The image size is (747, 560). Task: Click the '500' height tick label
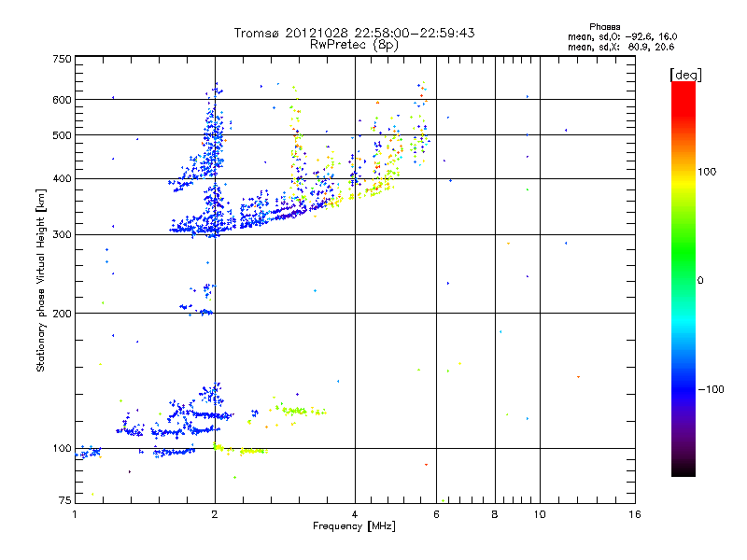coord(62,135)
